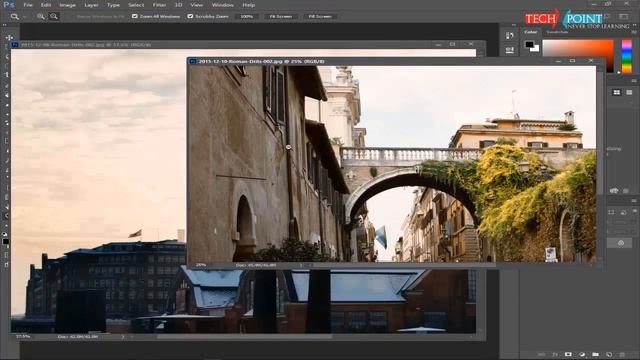Create a new group folder icon
Screen dimensions: 640x360
(596, 355)
